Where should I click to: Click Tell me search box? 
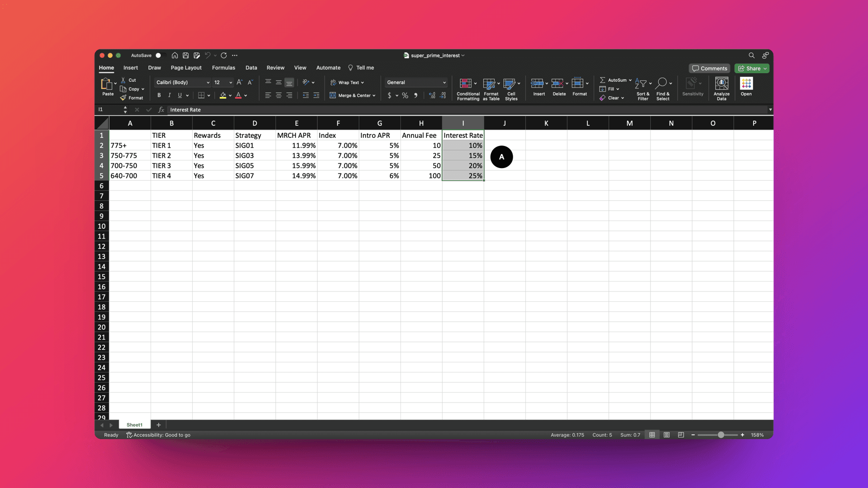click(x=361, y=68)
